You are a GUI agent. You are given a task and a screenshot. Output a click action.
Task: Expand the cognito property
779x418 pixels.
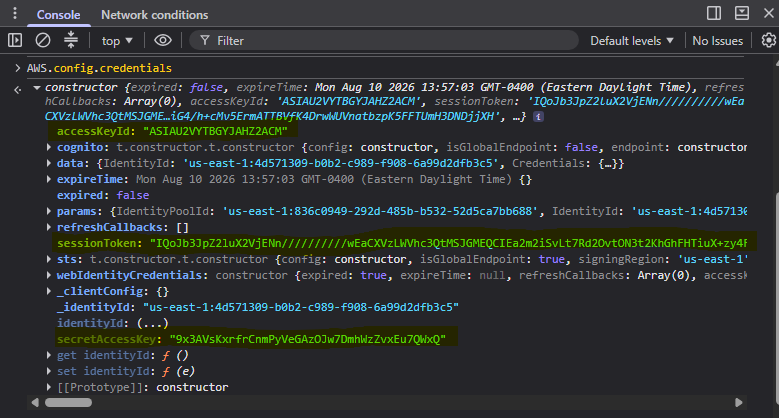[x=49, y=147]
